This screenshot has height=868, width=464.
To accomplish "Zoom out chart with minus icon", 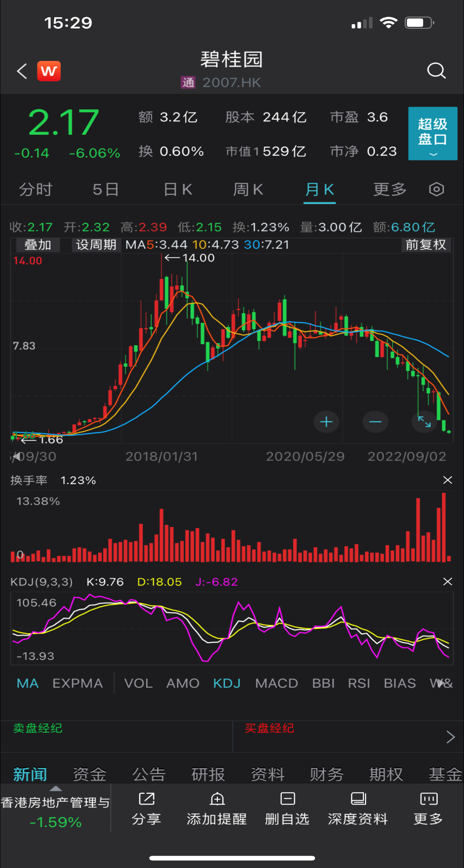I will point(375,422).
